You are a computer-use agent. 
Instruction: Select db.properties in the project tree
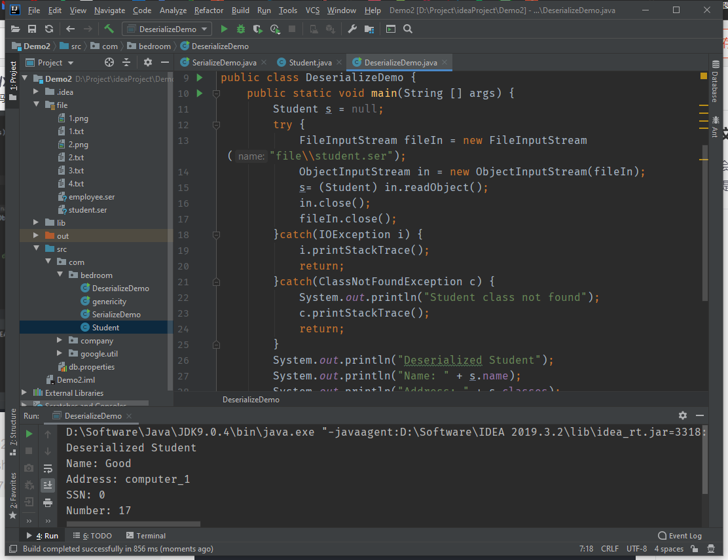click(92, 366)
